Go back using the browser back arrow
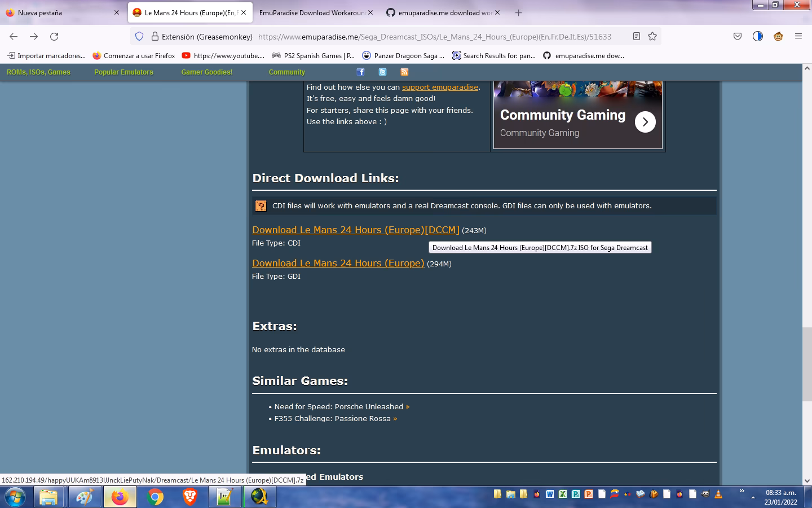Viewport: 812px width, 508px height. pyautogui.click(x=14, y=36)
